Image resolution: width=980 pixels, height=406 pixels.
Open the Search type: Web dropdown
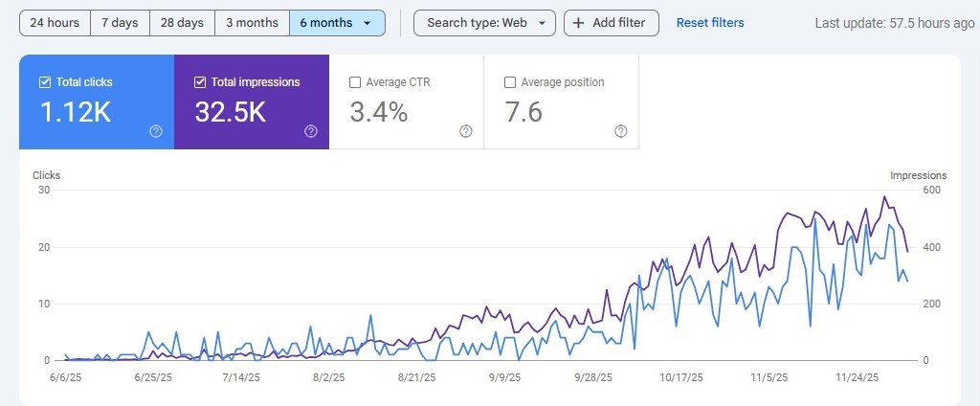(x=484, y=23)
